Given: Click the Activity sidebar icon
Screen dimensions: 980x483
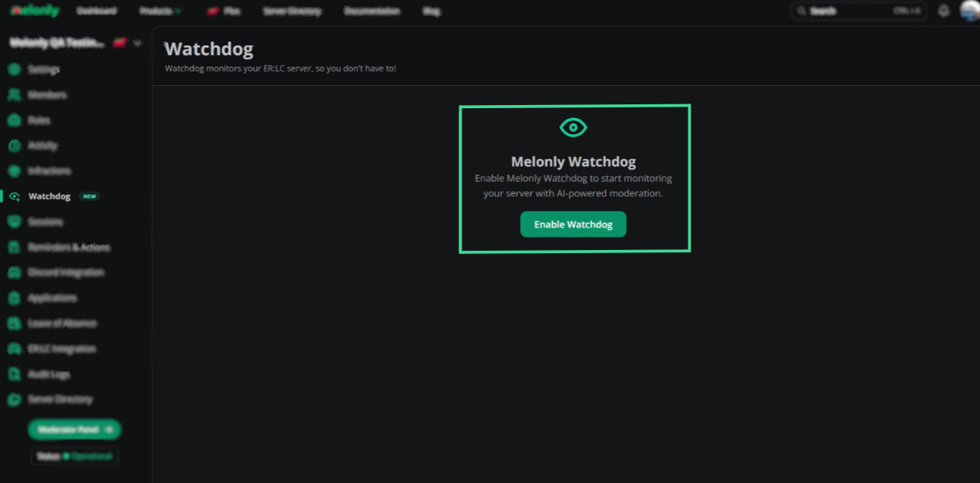Looking at the screenshot, I should (14, 146).
